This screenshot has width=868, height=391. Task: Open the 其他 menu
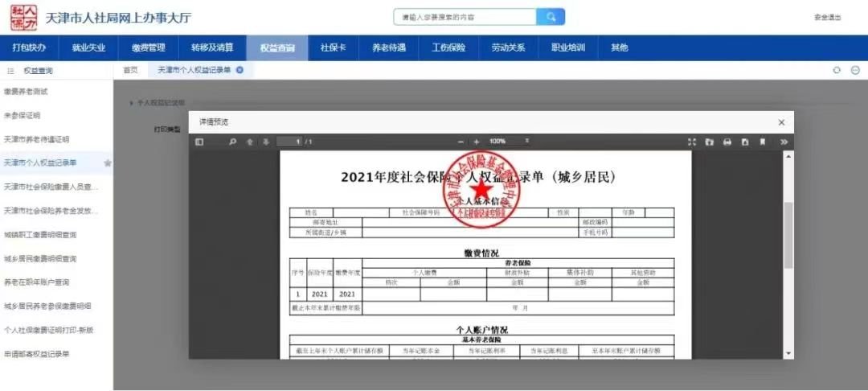pos(620,47)
